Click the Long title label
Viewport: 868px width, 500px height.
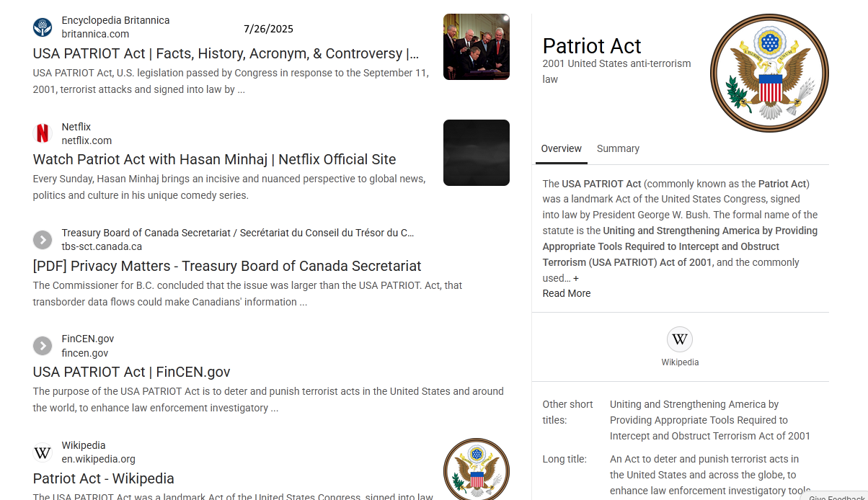click(x=564, y=459)
